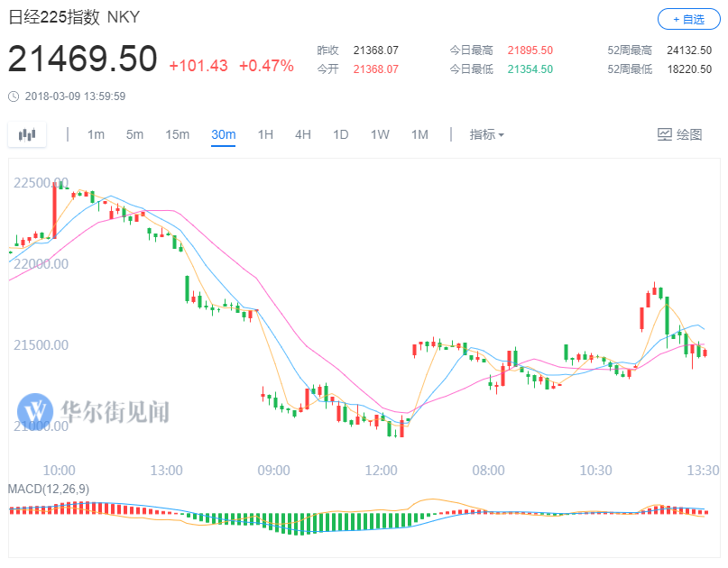The width and height of the screenshot is (728, 568).
Task: Select the 30m timeframe tab
Action: click(224, 134)
